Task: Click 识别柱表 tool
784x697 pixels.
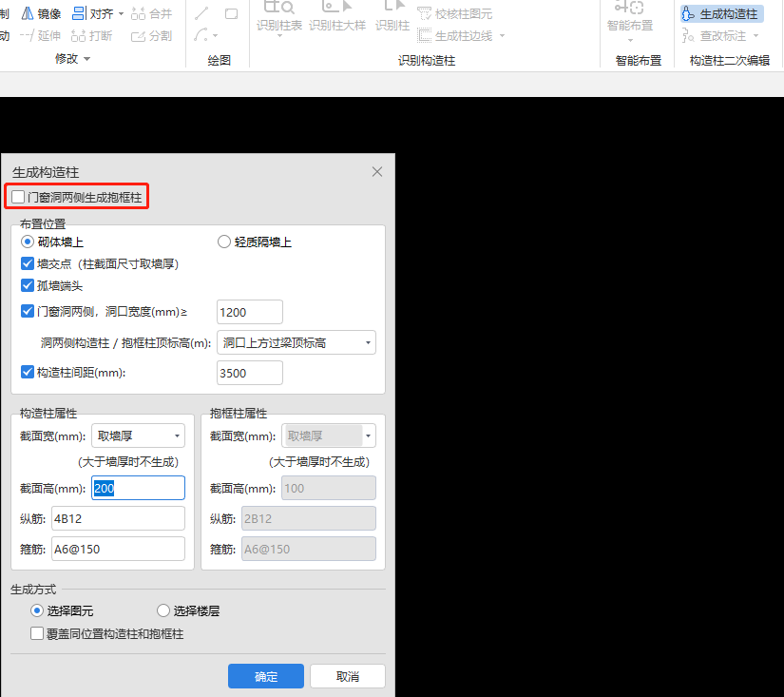Action: (x=279, y=17)
